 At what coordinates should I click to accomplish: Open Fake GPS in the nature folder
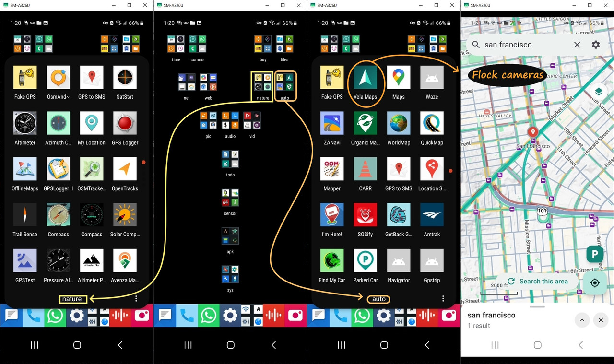(25, 77)
